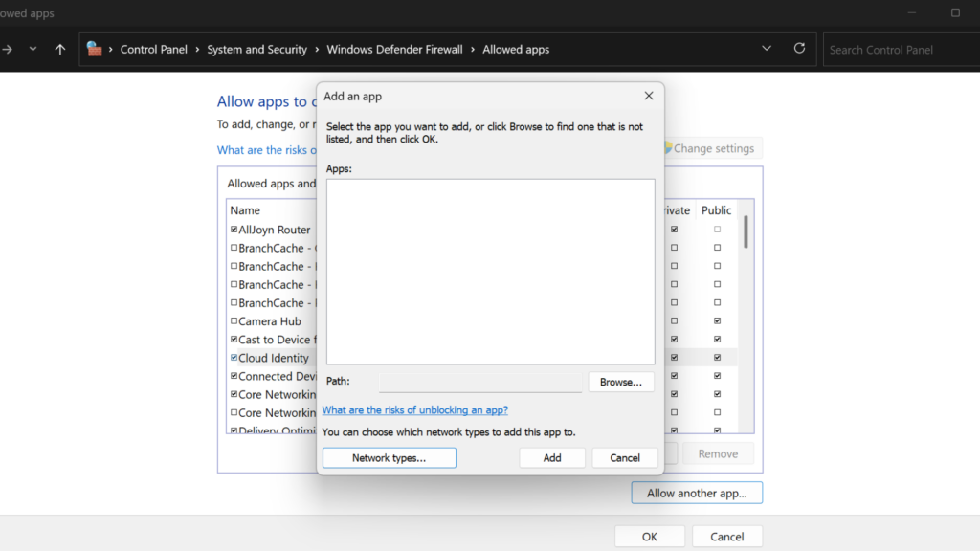The image size is (980, 551).
Task: Check the Camera Hub checkbox
Action: point(234,321)
